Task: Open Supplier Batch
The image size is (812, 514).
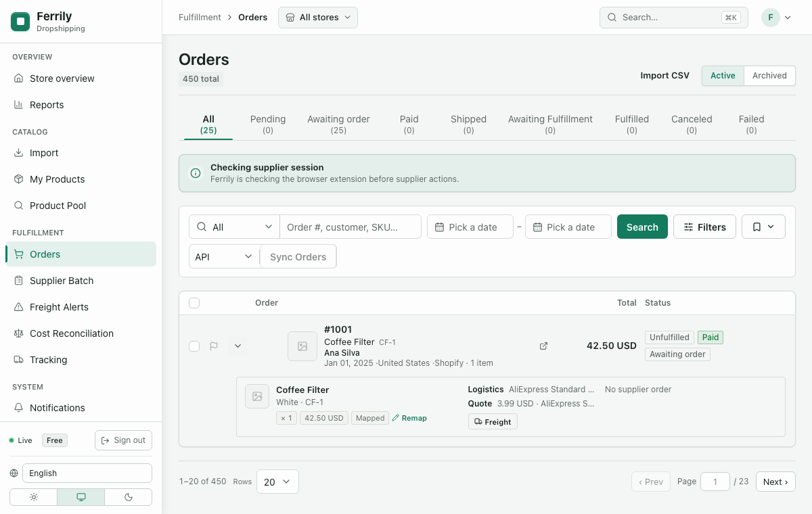Action: [81, 281]
